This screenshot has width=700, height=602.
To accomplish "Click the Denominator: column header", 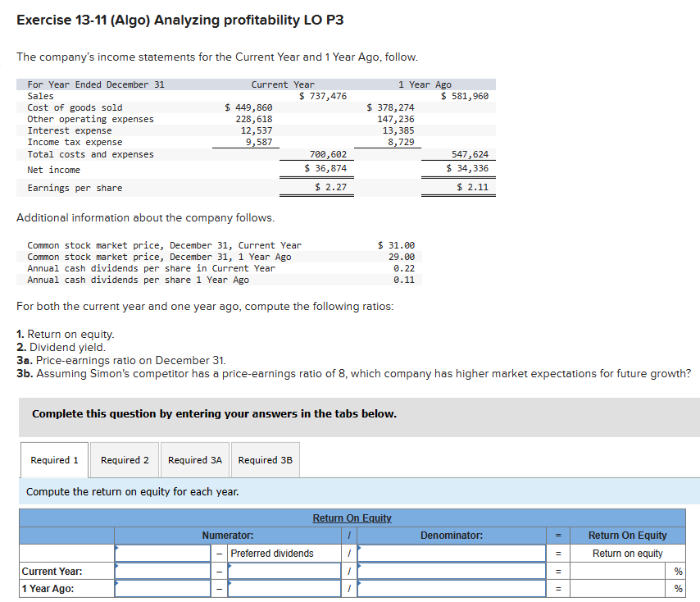I will 452,536.
